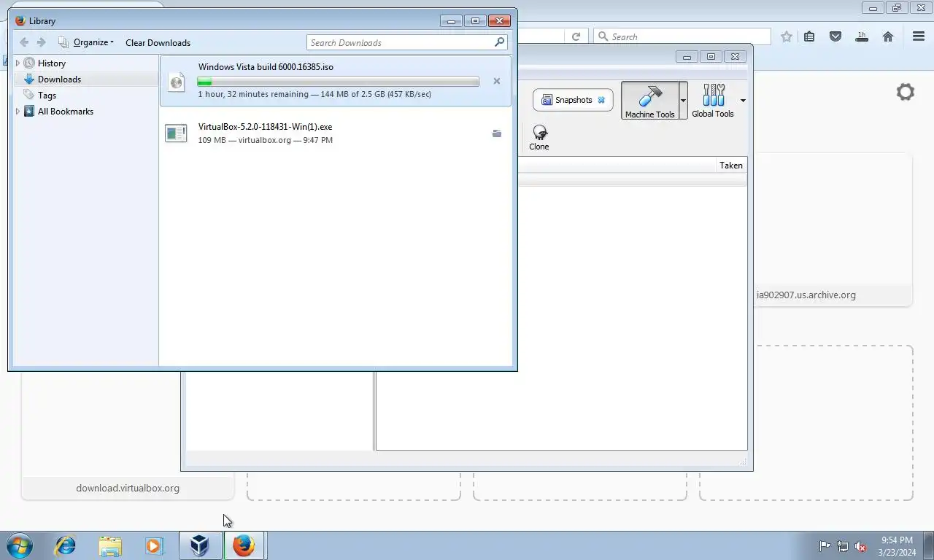Open Windows Explorer from taskbar
This screenshot has width=934, height=560.
point(110,545)
